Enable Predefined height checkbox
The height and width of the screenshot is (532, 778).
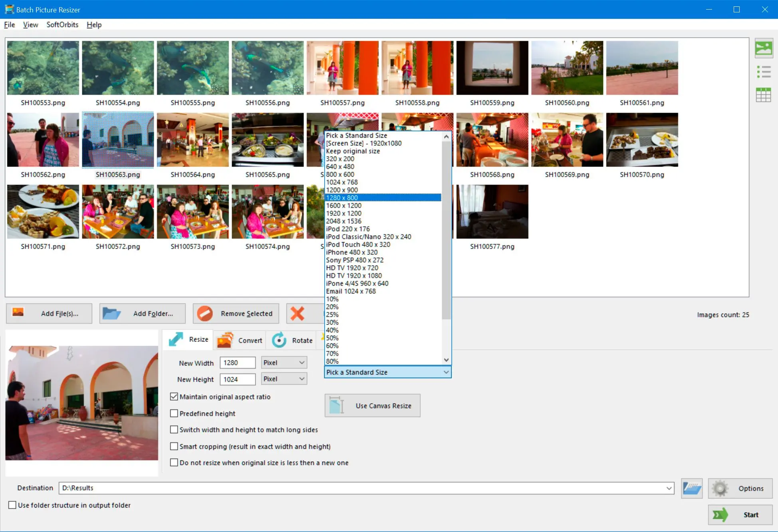173,413
